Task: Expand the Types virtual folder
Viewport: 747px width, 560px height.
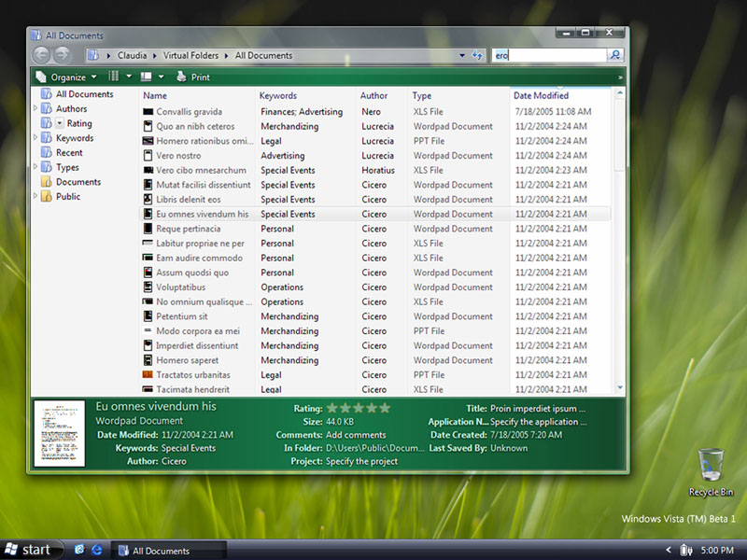Action: pos(35,166)
